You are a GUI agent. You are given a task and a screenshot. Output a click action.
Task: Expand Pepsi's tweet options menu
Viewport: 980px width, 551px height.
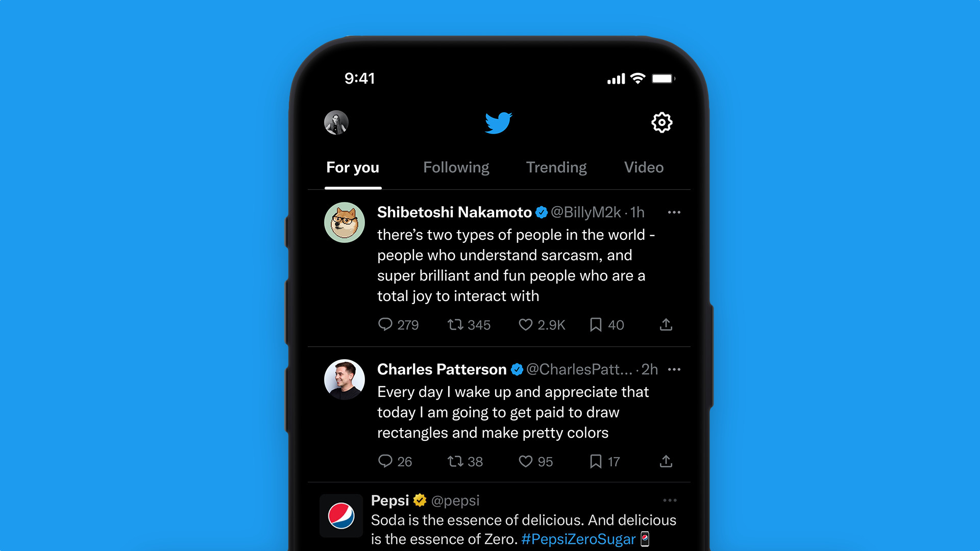coord(672,500)
